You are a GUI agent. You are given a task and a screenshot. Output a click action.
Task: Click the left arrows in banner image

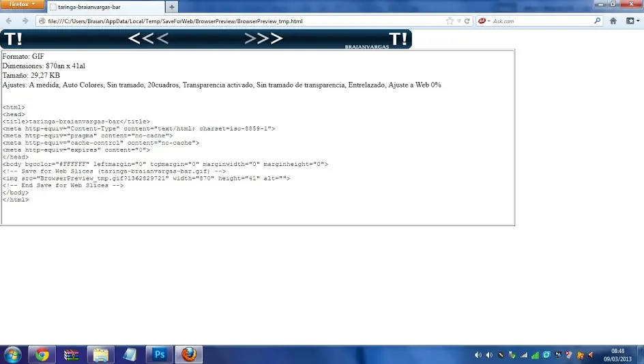148,39
